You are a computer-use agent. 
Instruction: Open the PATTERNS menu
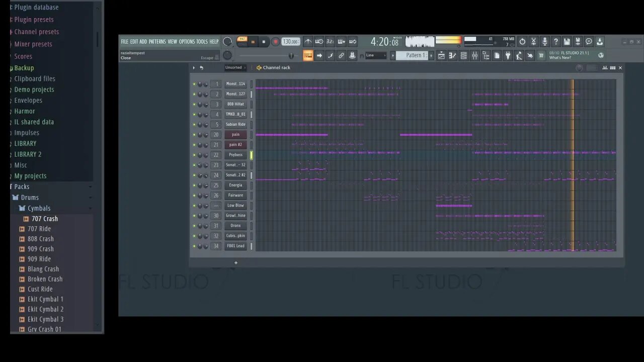tap(157, 42)
